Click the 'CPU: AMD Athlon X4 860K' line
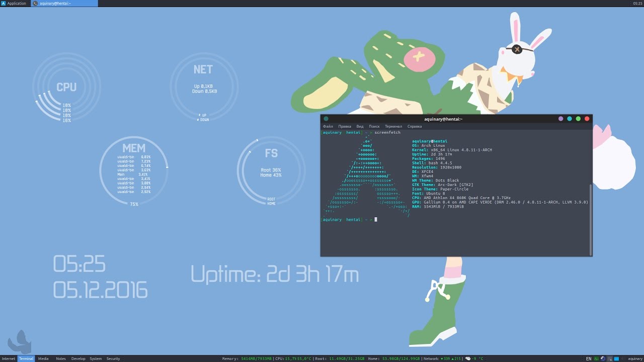The width and height of the screenshot is (644, 362). pos(461,198)
